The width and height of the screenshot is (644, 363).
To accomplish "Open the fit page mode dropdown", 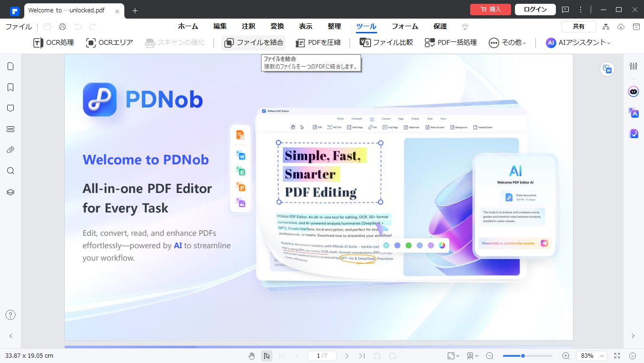I will [x=453, y=356].
